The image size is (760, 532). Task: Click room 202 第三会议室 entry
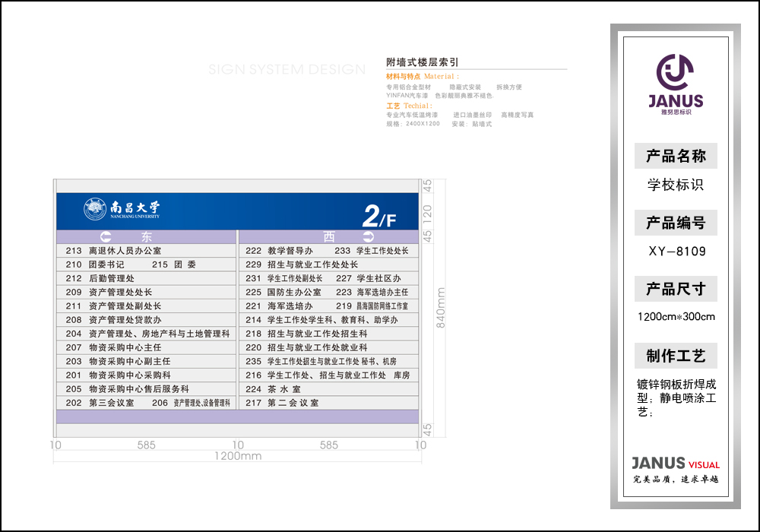pyautogui.click(x=100, y=403)
